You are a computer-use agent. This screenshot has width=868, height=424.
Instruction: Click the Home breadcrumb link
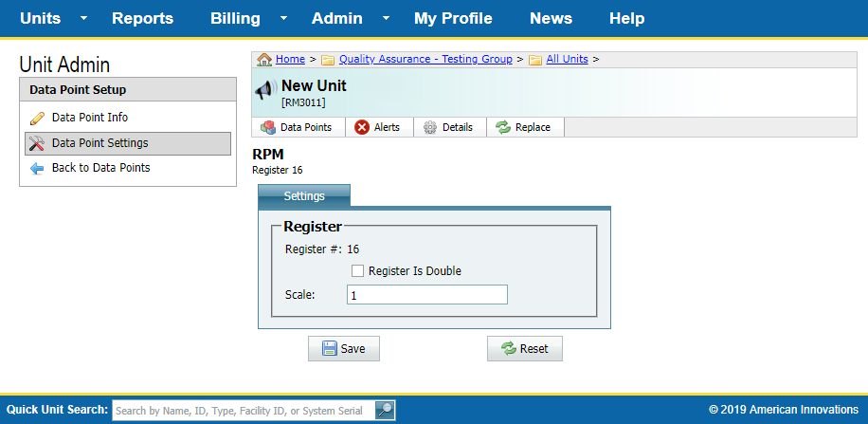290,59
